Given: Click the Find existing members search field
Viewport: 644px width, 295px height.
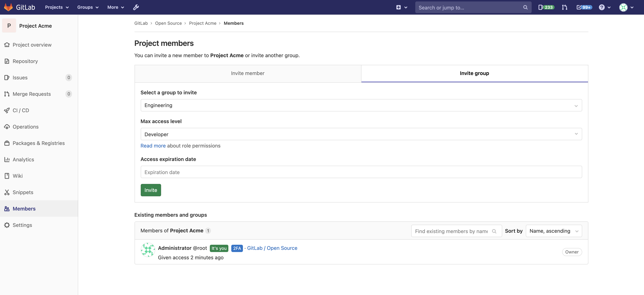Looking at the screenshot, I should [457, 231].
